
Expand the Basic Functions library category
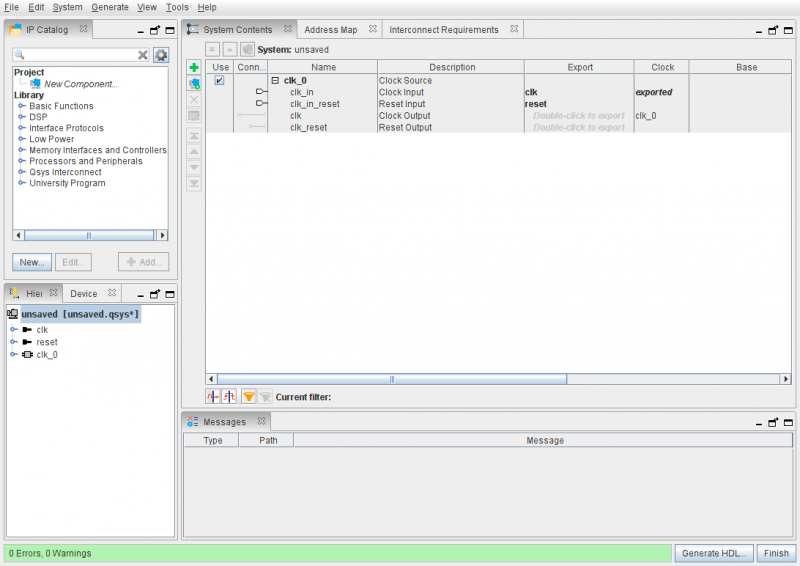[x=22, y=106]
